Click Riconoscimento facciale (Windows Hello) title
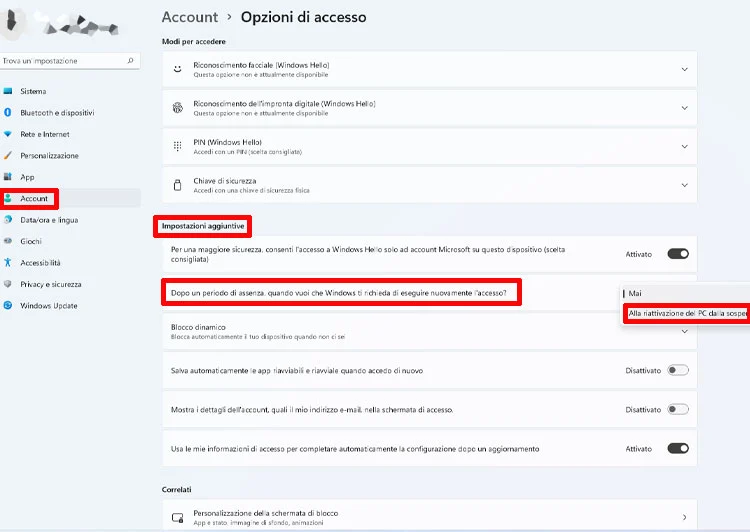 261,65
